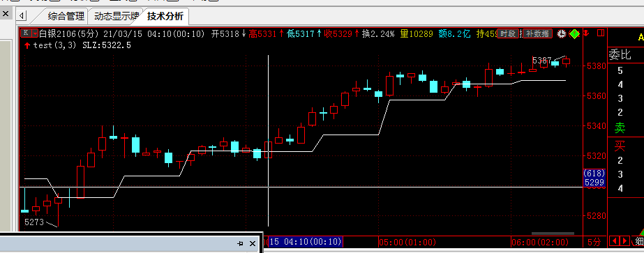Pin the floating panel at bottom left
This screenshot has width=644, height=253.
(241, 243)
